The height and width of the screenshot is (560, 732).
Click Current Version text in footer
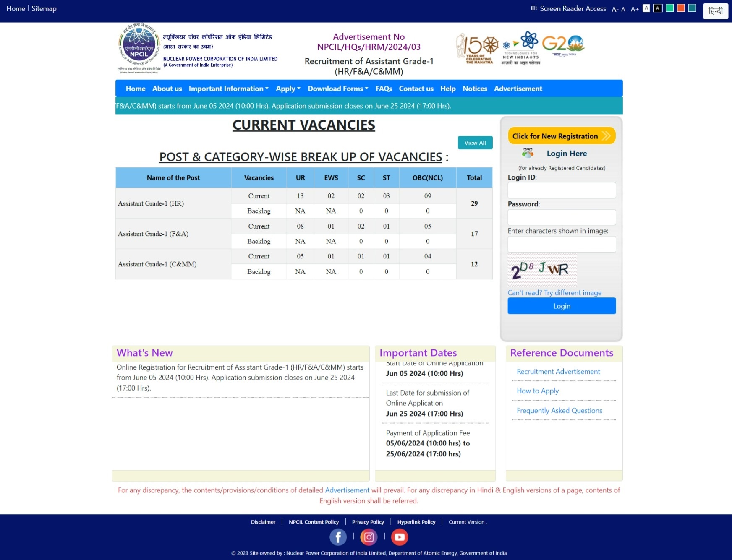pyautogui.click(x=467, y=522)
